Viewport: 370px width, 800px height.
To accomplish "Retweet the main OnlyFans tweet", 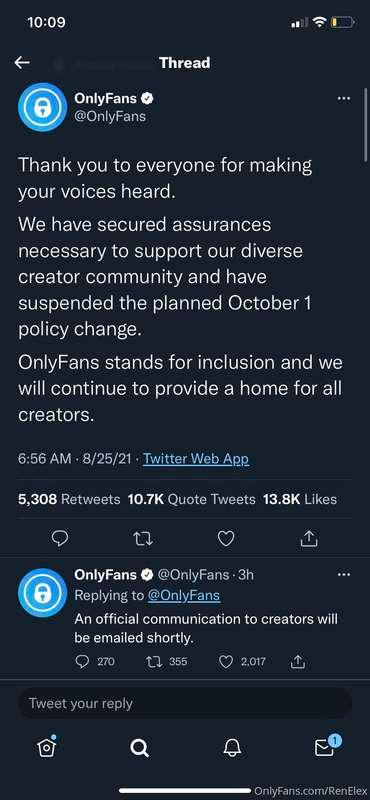I will (x=143, y=539).
